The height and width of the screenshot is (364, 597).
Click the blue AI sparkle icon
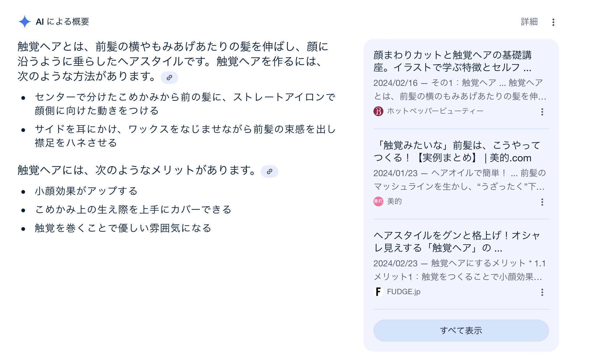(x=24, y=22)
